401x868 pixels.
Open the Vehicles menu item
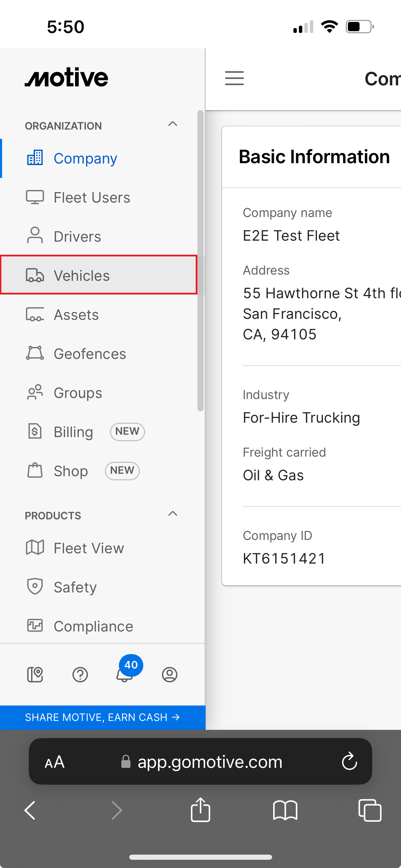click(x=99, y=275)
